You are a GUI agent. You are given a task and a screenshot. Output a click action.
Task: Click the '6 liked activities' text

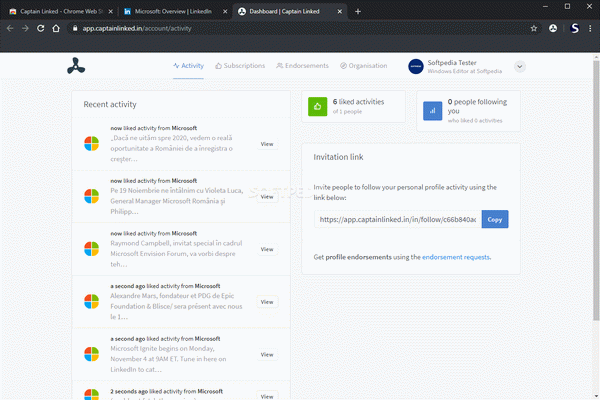[358, 102]
